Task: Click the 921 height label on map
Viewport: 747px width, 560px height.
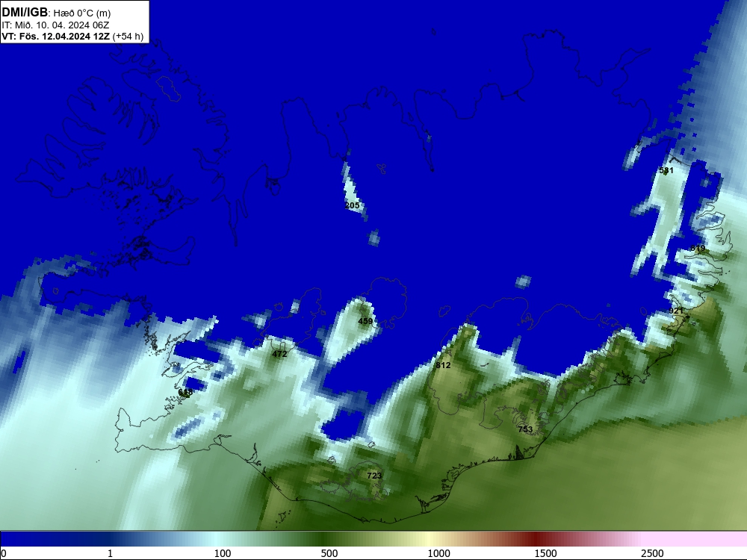Action: [676, 311]
